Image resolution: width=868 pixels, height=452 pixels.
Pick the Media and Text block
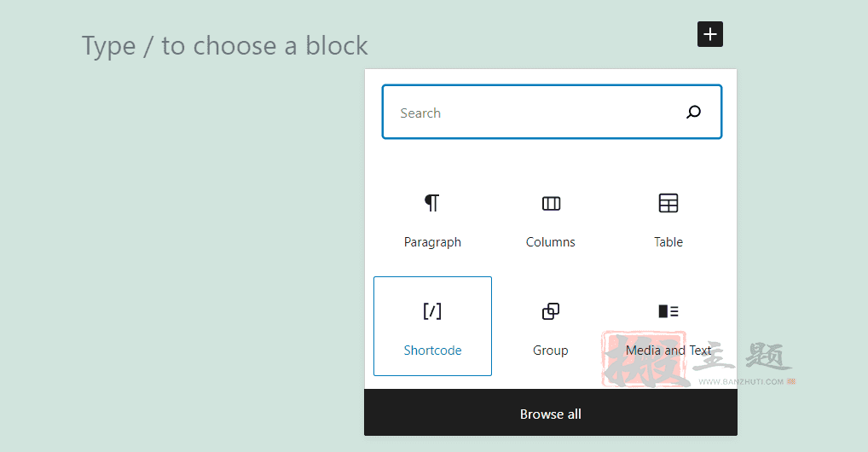[668, 327]
